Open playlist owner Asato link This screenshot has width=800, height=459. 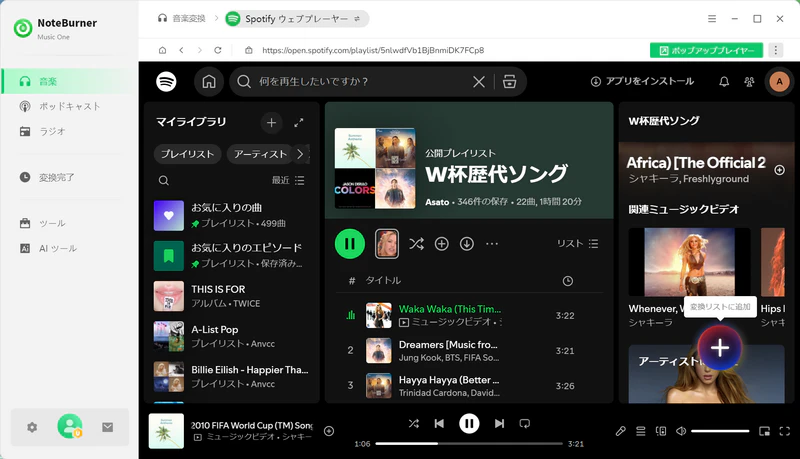click(437, 202)
